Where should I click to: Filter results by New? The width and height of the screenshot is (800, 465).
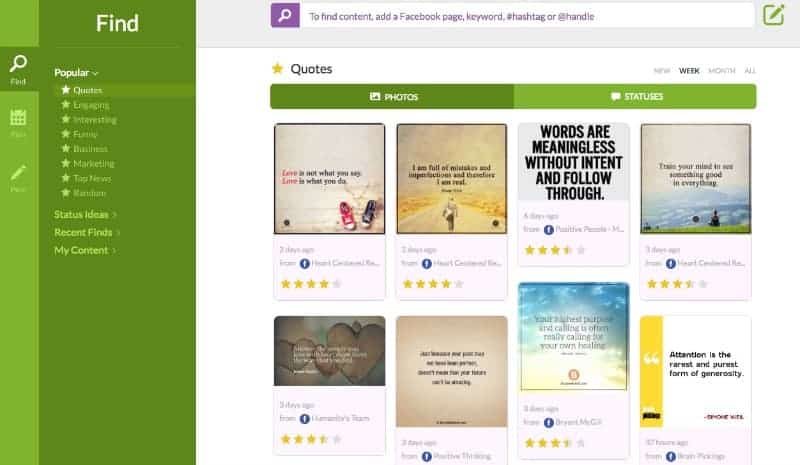tap(662, 70)
